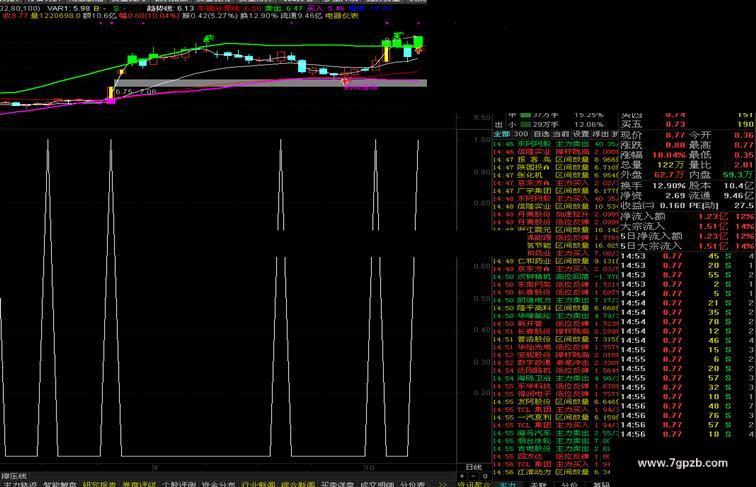Click the VAR1: 5.98 indicator value
This screenshot has width=756, height=487.
click(68, 8)
